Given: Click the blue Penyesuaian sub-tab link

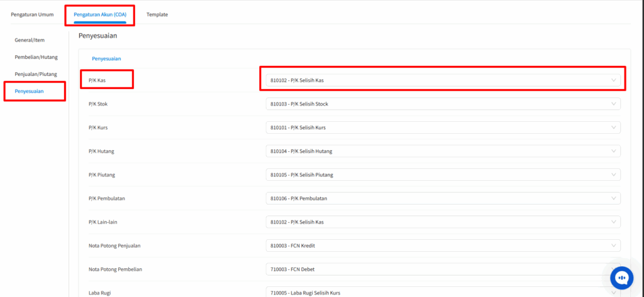Looking at the screenshot, I should click(106, 58).
